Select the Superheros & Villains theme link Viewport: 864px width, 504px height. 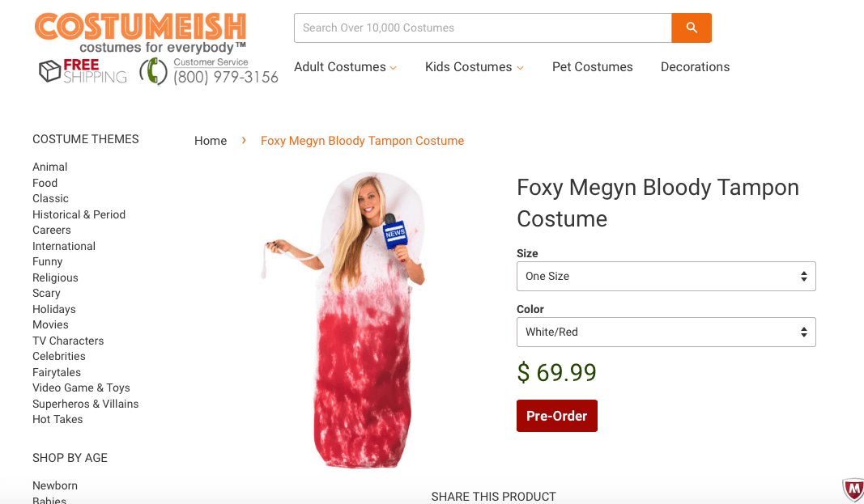tap(85, 404)
